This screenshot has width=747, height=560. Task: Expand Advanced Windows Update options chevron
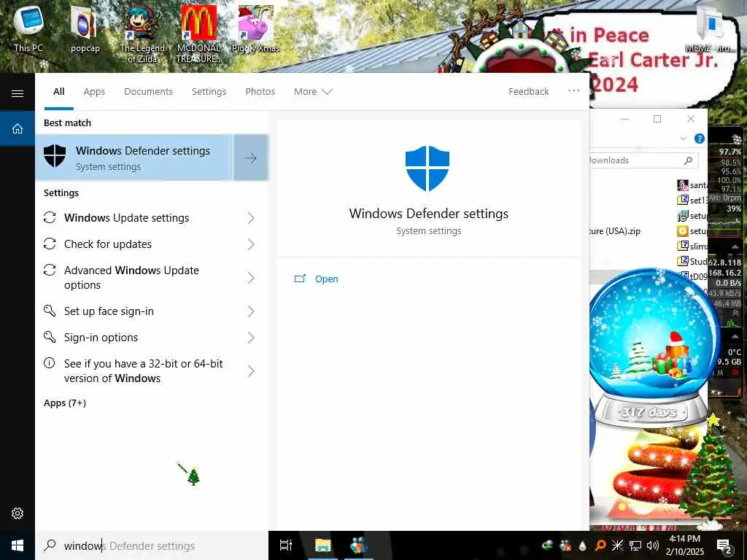point(251,278)
